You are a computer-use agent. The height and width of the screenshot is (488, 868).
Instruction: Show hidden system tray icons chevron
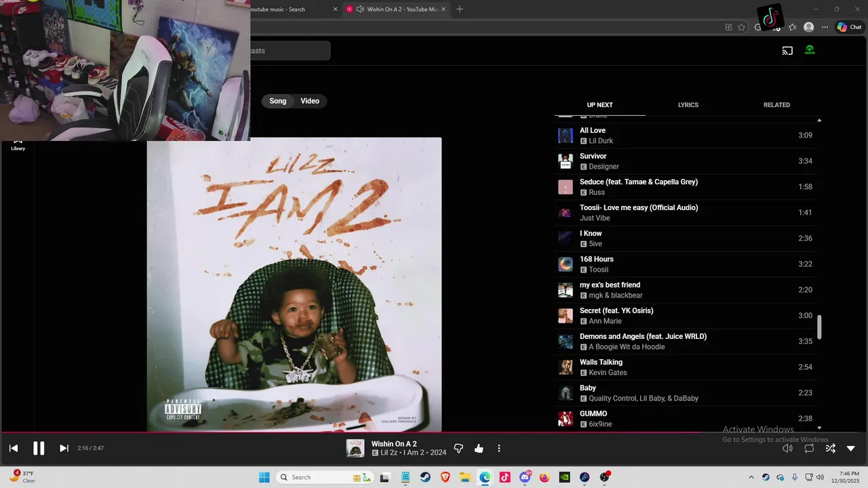pos(751,477)
